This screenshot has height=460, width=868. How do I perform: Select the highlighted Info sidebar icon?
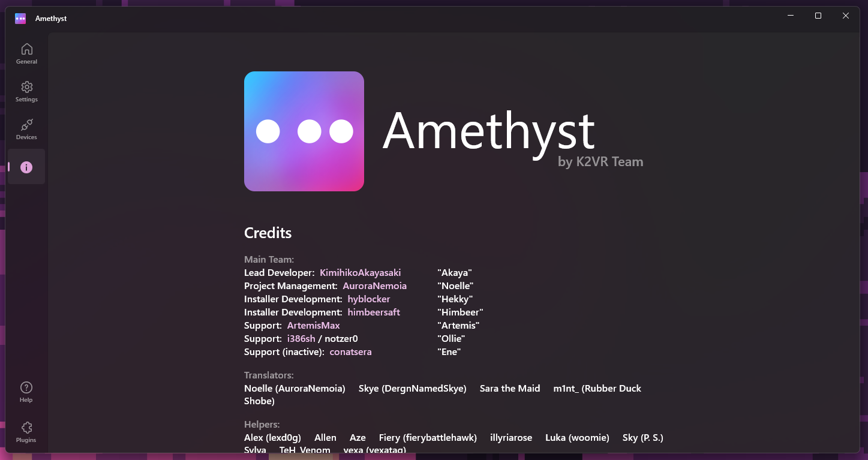pyautogui.click(x=26, y=167)
